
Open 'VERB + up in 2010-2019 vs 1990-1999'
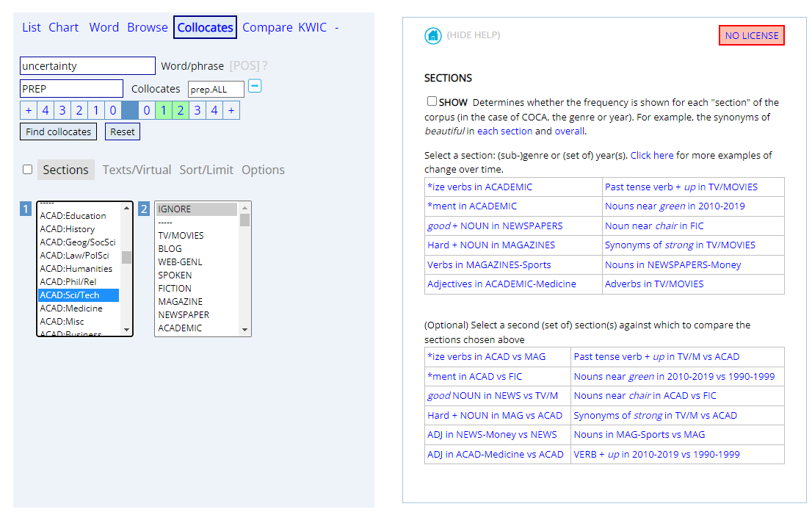click(x=656, y=454)
